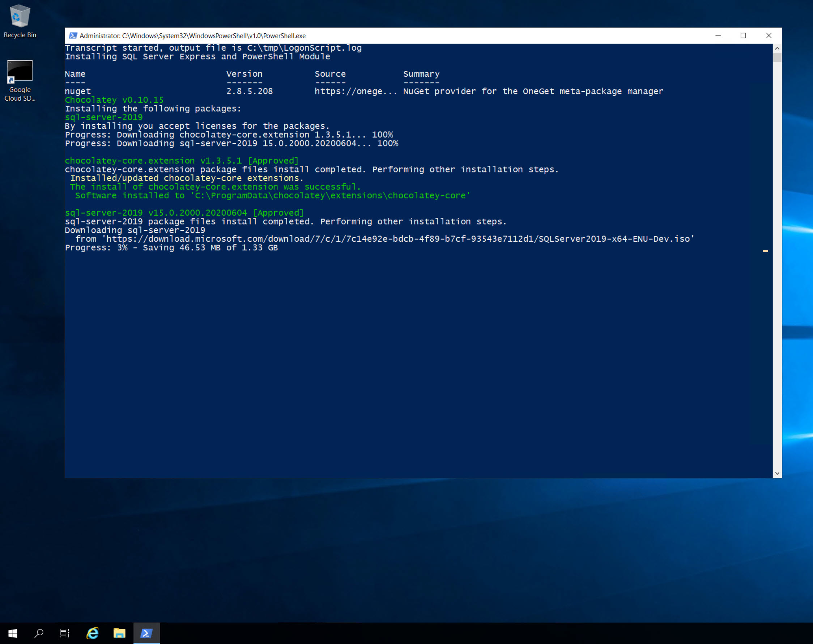
Task: Open Task View in taskbar
Action: click(x=65, y=633)
